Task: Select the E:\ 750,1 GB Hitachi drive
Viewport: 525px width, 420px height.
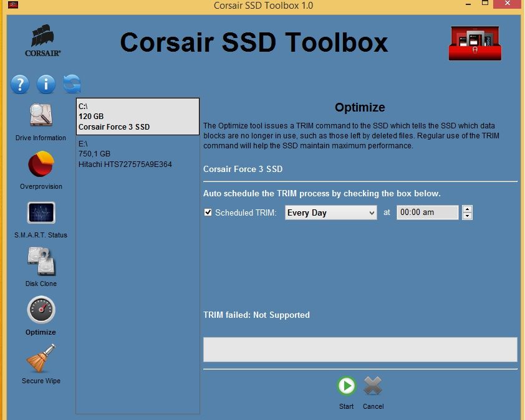Action: tap(138, 154)
